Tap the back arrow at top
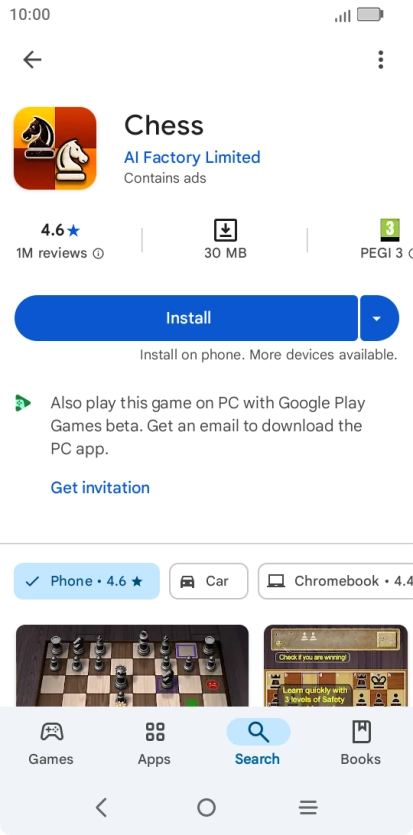Viewport: 413px width, 835px height. coord(32,60)
